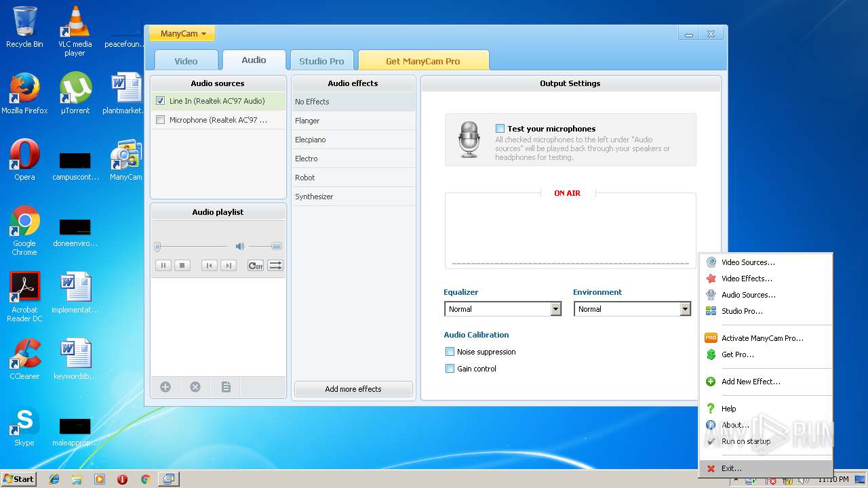Click the Audio tab

pos(254,60)
